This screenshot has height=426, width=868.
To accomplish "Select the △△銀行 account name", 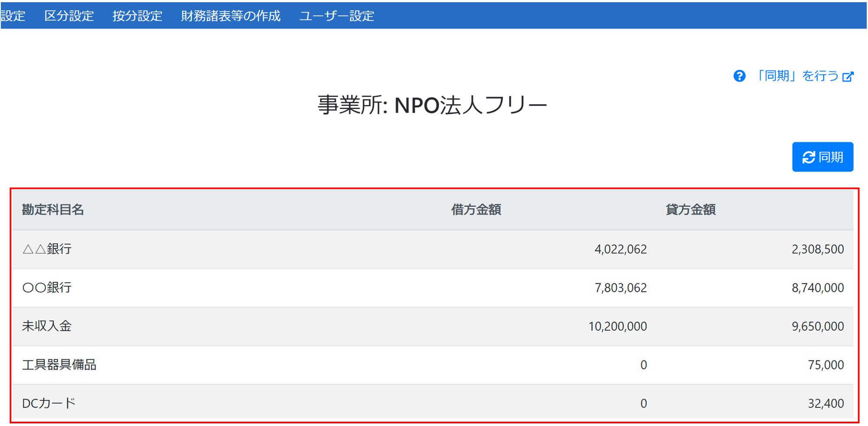I will (x=47, y=249).
